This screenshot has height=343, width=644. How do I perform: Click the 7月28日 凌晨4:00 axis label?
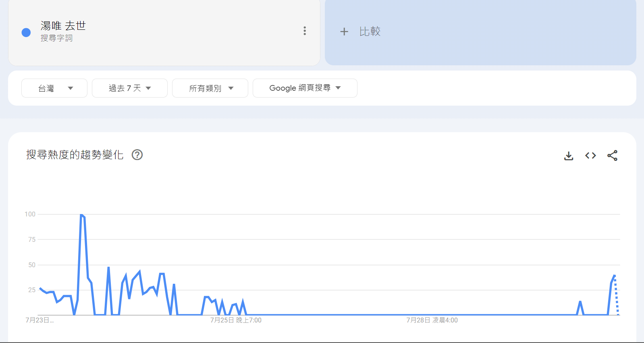click(432, 320)
